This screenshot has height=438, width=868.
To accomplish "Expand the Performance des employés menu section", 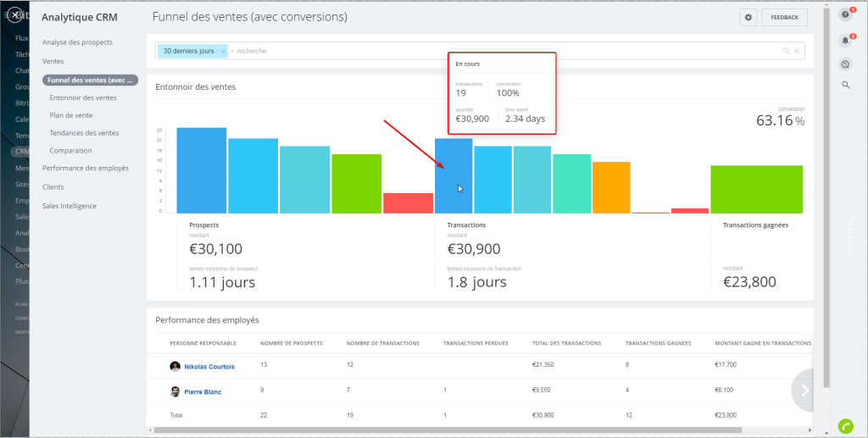I will (85, 168).
